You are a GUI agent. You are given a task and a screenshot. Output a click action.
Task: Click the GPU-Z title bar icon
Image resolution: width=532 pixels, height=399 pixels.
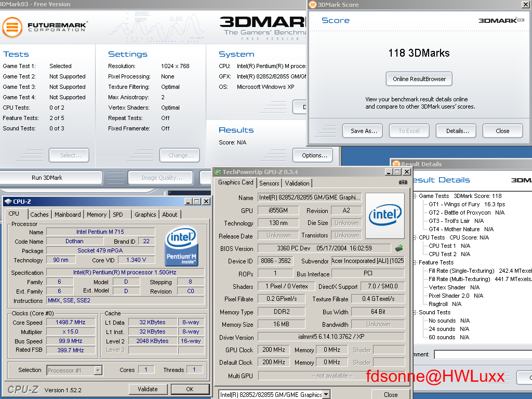click(x=218, y=172)
